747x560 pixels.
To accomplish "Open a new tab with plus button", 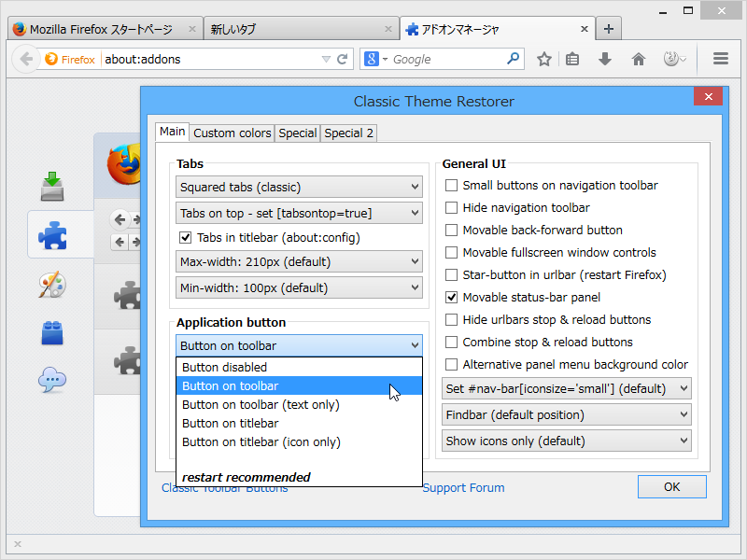I will [609, 29].
